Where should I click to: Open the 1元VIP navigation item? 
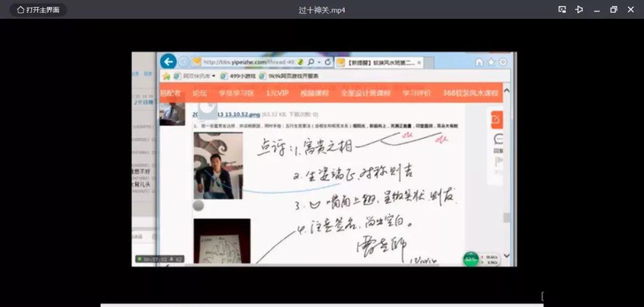pos(277,93)
